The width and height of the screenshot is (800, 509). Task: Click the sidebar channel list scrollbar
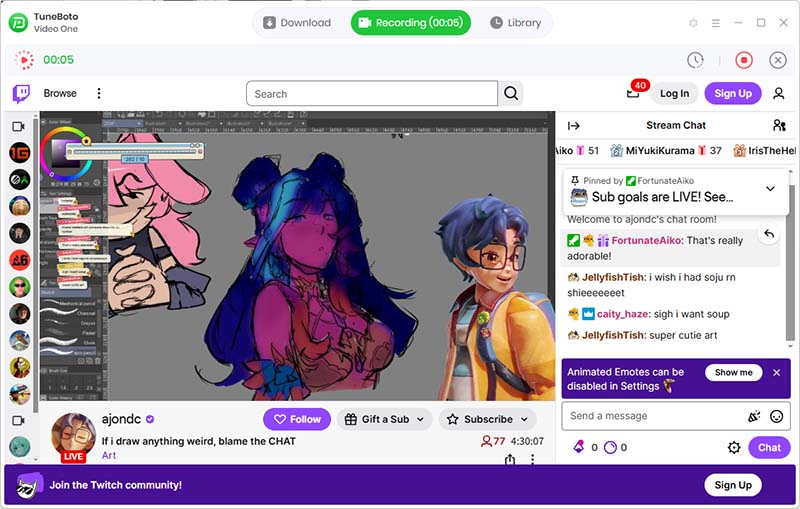[35, 265]
